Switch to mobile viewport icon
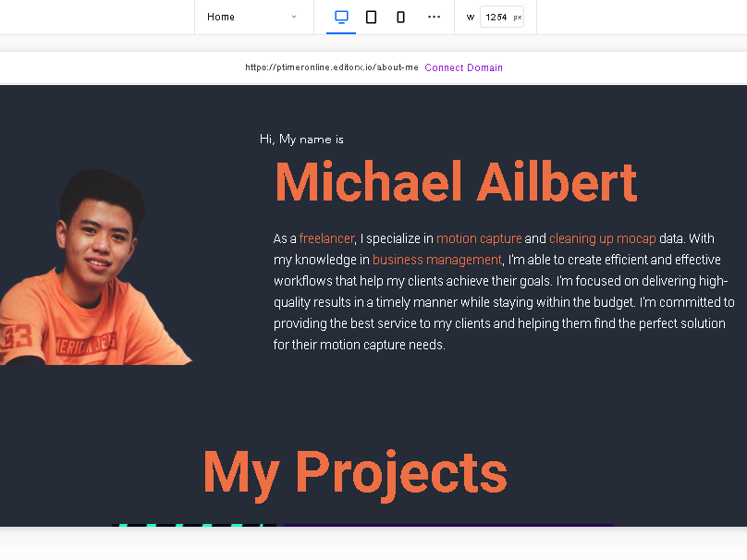747x560 pixels. (x=400, y=18)
